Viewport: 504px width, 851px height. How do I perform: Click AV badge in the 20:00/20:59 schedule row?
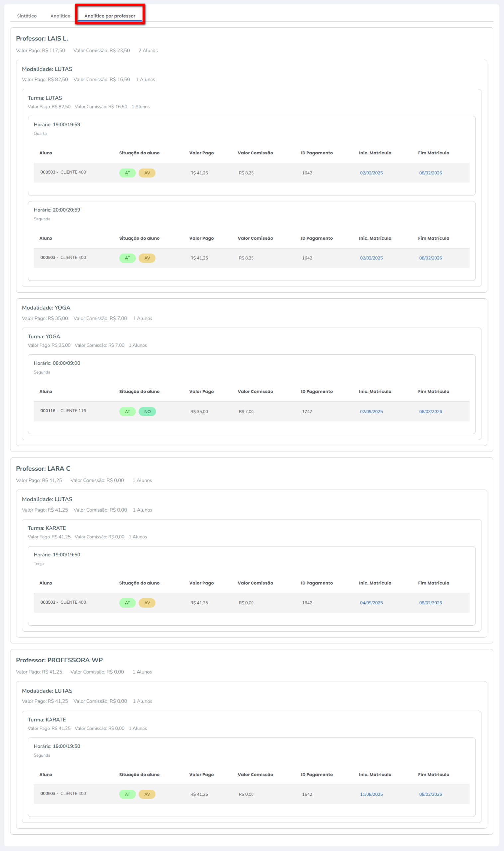[147, 258]
